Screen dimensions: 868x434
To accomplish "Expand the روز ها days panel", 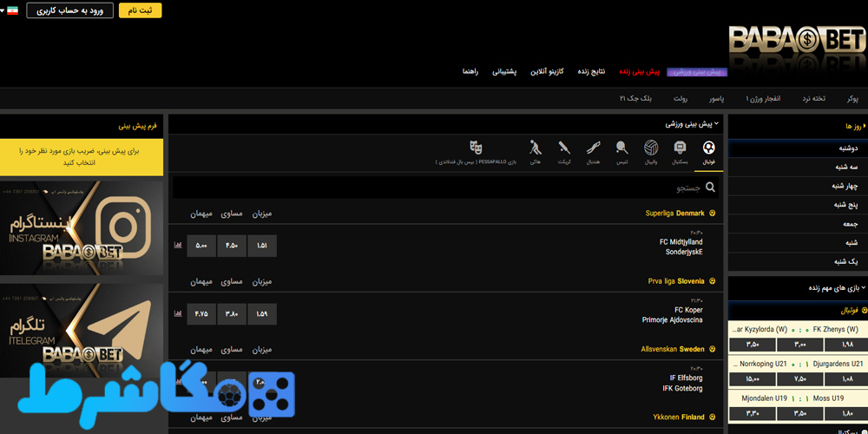I will 855,126.
